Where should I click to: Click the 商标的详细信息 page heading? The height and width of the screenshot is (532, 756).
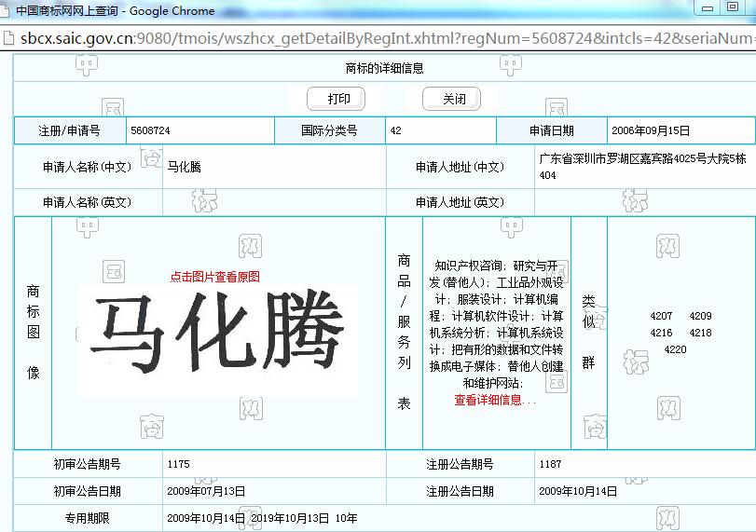pyautogui.click(x=384, y=68)
